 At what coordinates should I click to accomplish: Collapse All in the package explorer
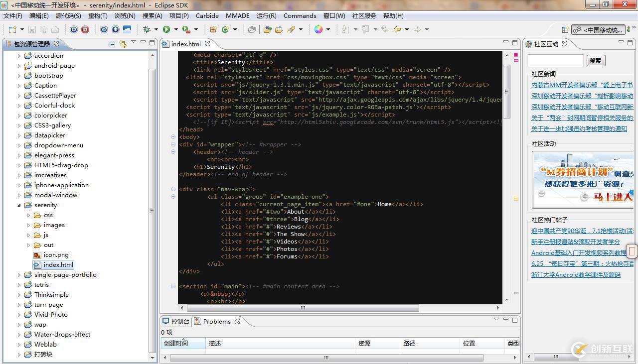pos(112,44)
